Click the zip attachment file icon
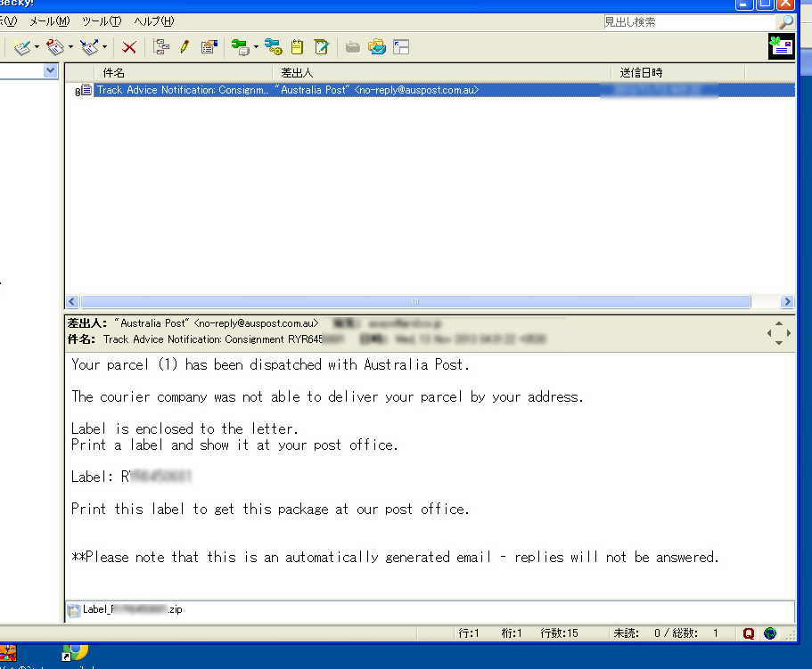 click(74, 610)
